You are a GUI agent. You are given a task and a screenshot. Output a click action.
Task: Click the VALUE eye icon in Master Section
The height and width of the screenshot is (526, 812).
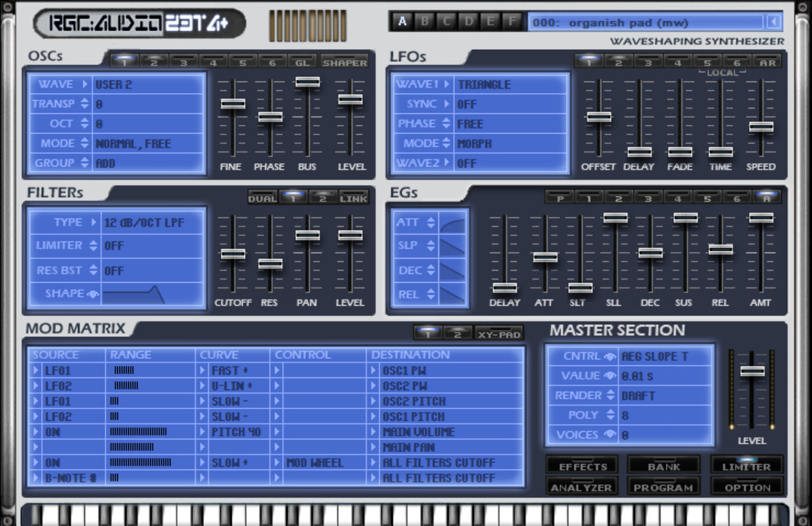[x=610, y=376]
